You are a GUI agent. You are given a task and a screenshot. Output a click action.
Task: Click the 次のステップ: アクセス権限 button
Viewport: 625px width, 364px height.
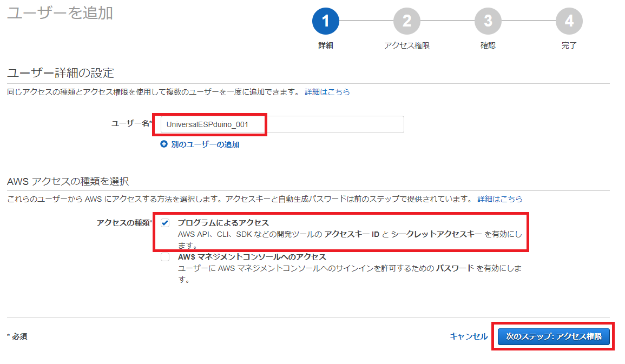click(553, 336)
